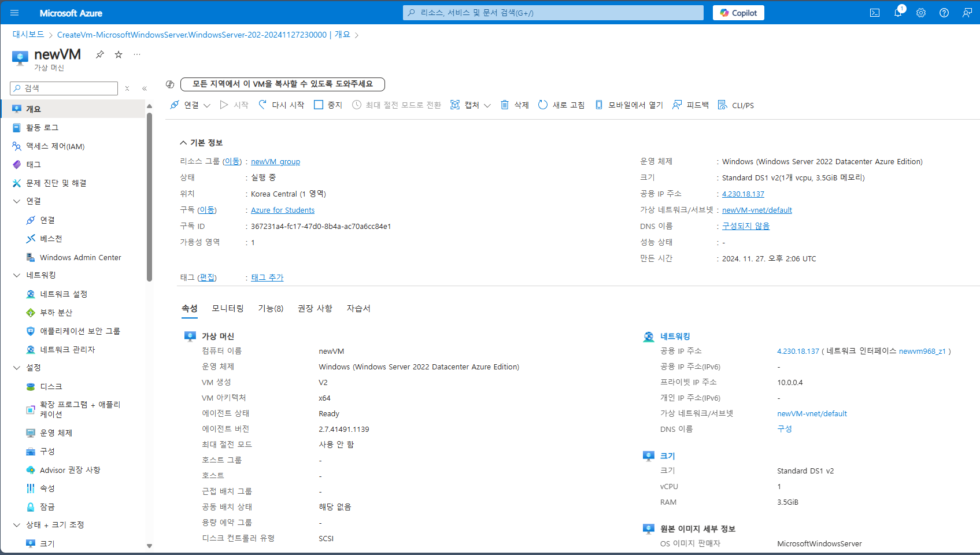Collapse the 설정 group in sidebar

(x=17, y=368)
